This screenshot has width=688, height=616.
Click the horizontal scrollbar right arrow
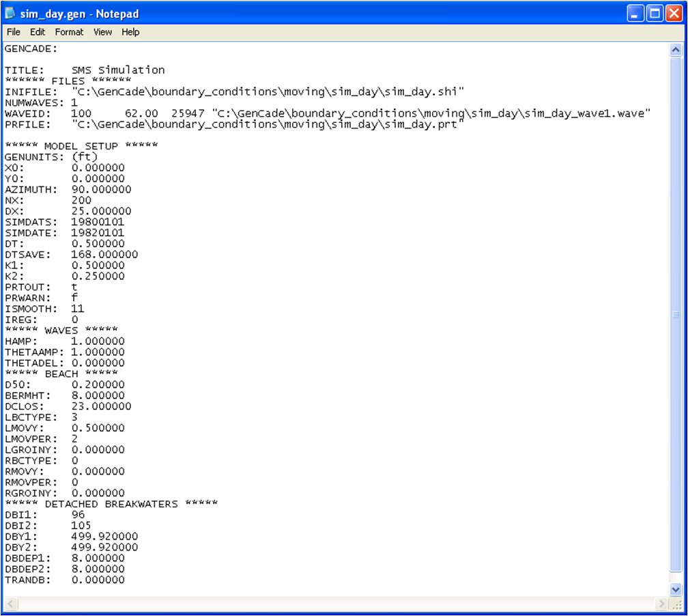point(661,604)
